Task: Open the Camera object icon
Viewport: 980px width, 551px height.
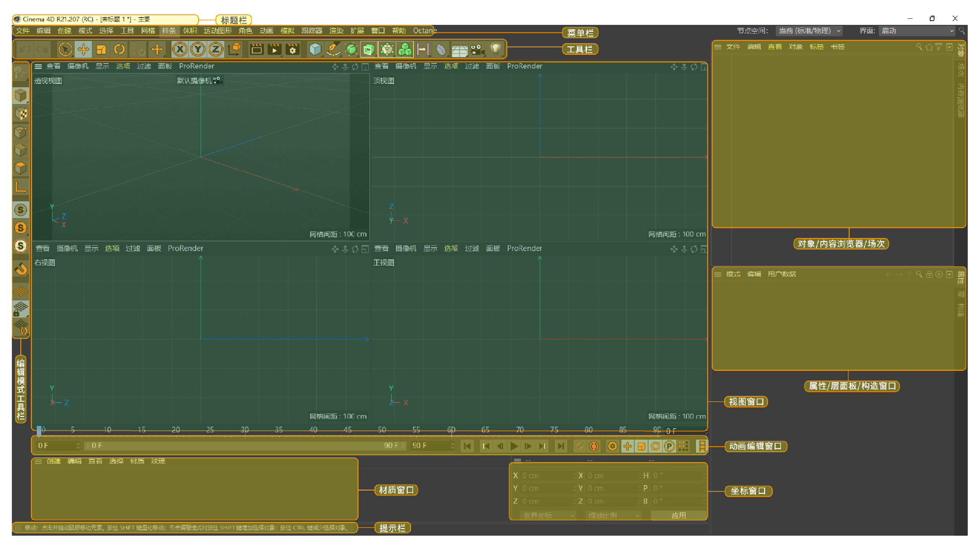Action: (477, 49)
